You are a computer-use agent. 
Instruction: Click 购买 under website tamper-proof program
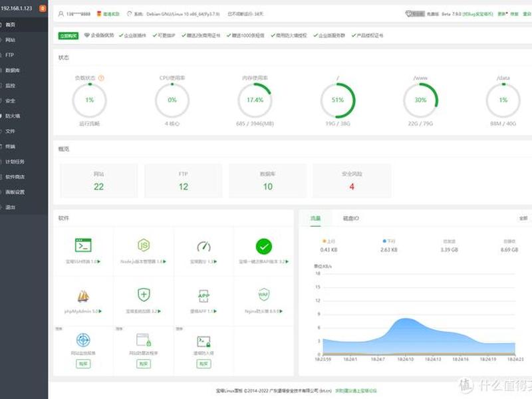click(144, 364)
